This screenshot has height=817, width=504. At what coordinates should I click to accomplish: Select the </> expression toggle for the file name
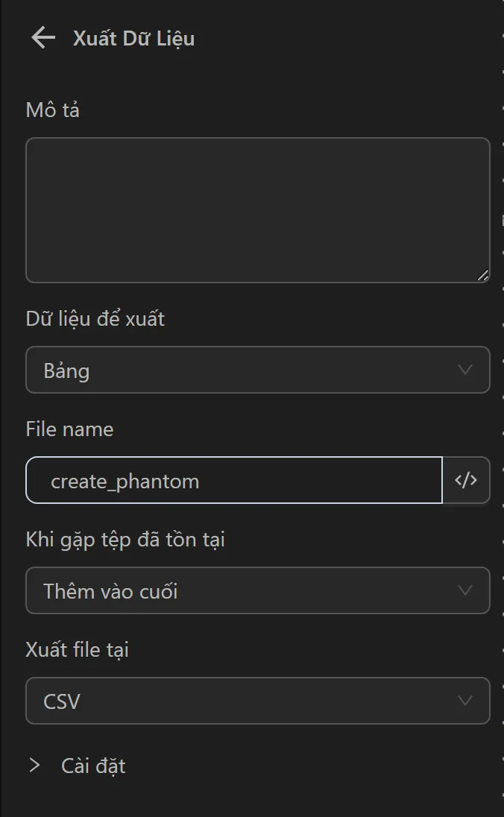click(x=466, y=480)
